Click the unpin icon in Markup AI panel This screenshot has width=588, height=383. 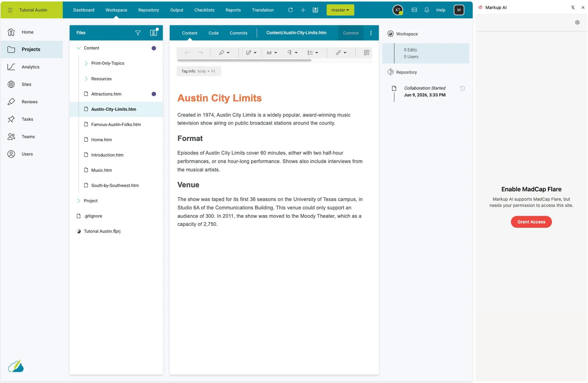coord(573,7)
